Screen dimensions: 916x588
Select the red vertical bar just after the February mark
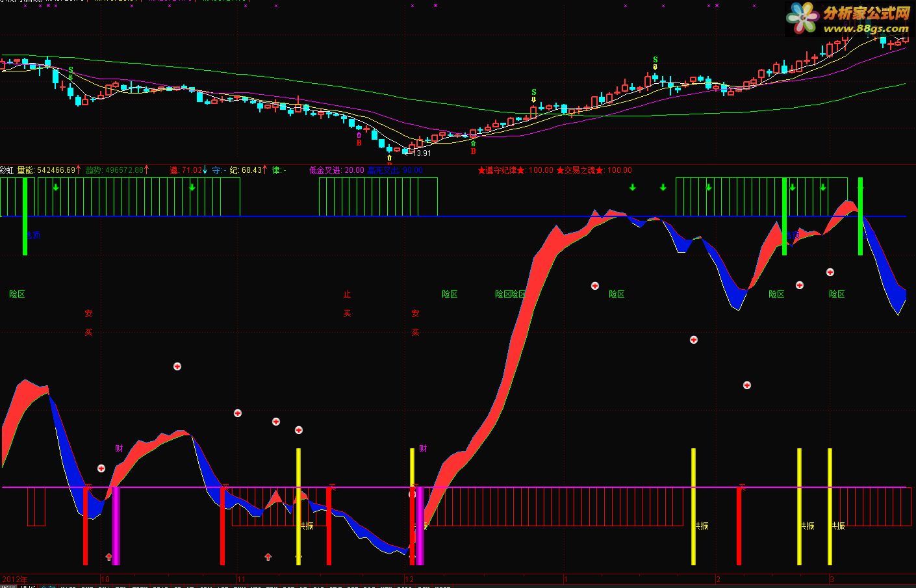click(x=739, y=526)
